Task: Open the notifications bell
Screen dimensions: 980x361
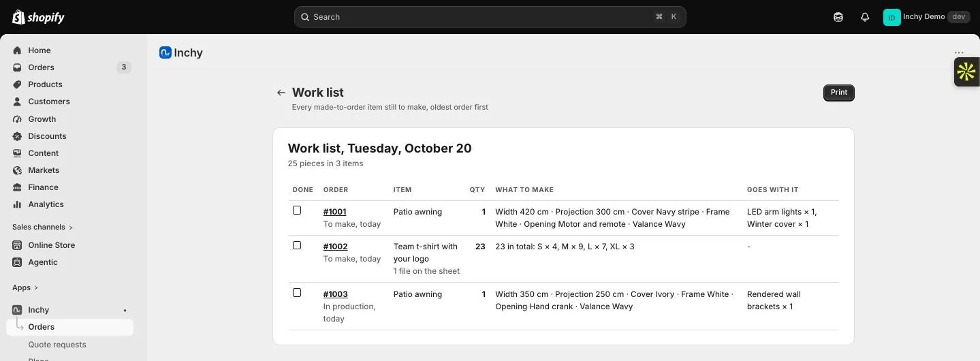Action: pos(865,17)
